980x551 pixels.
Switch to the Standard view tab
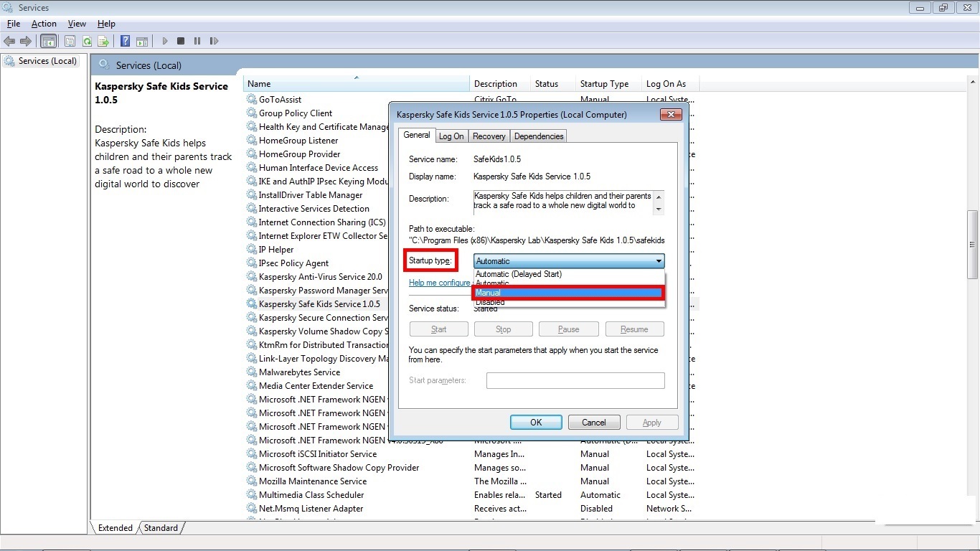(x=161, y=528)
